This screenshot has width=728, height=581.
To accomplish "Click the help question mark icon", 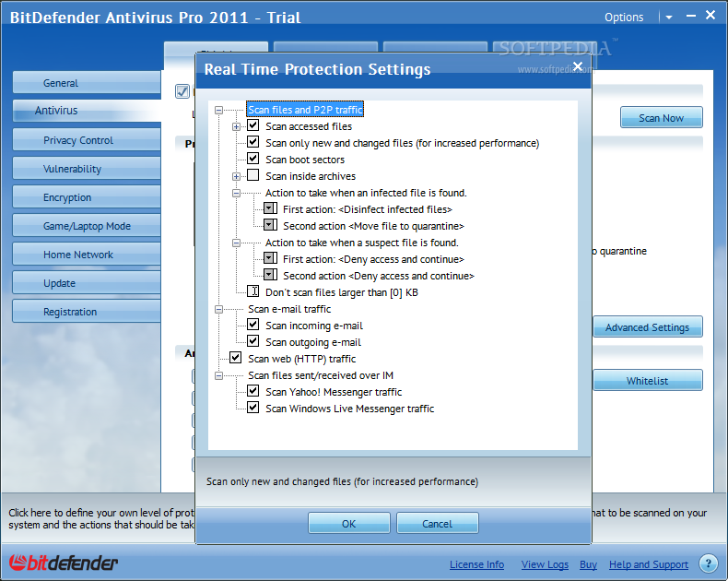I will click(708, 563).
